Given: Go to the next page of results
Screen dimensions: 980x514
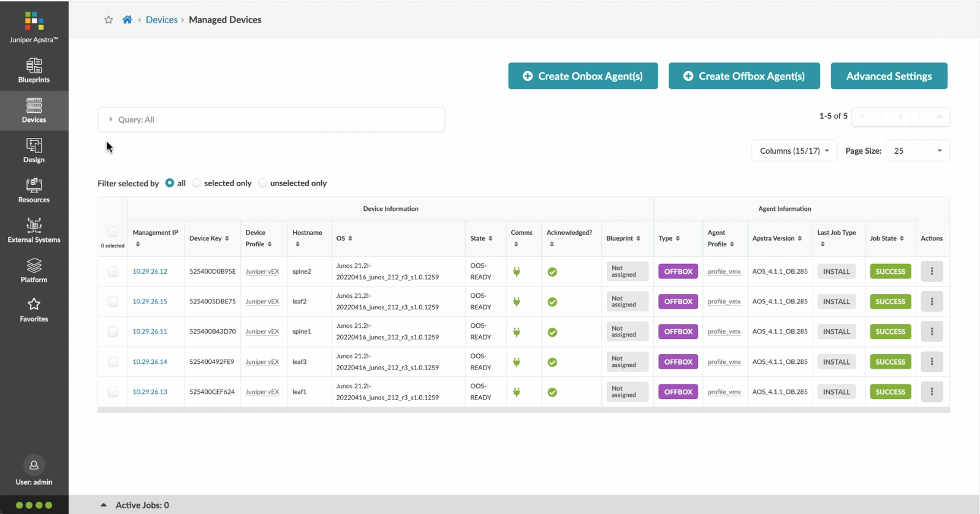Looking at the screenshot, I should (x=919, y=116).
